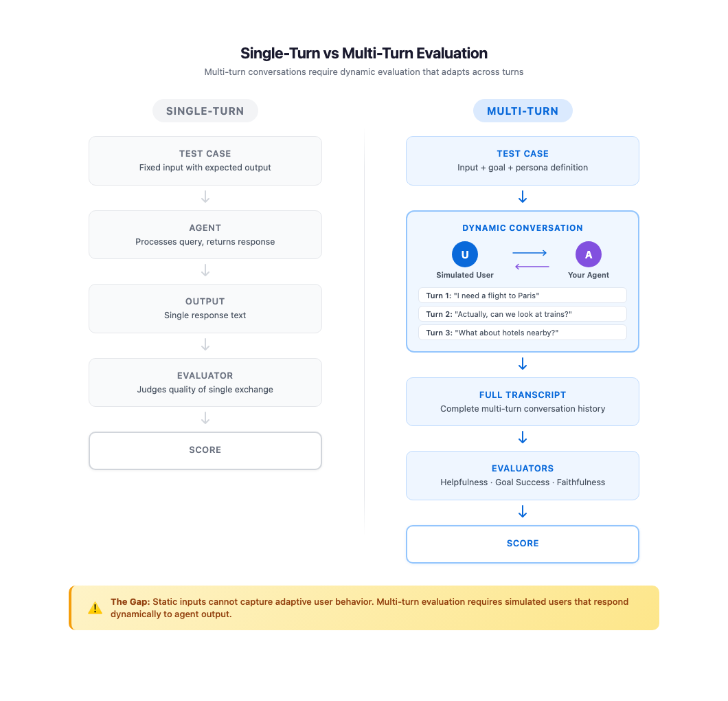The height and width of the screenshot is (701, 728).
Task: Click the single-turn SCORE box
Action: click(205, 450)
